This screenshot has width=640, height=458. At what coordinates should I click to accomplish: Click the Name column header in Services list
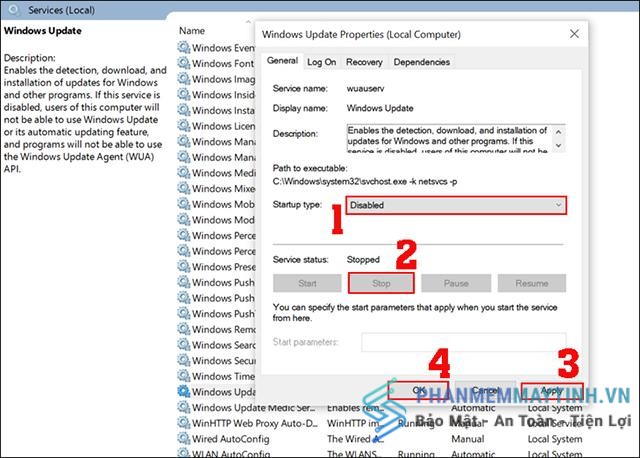pos(192,31)
